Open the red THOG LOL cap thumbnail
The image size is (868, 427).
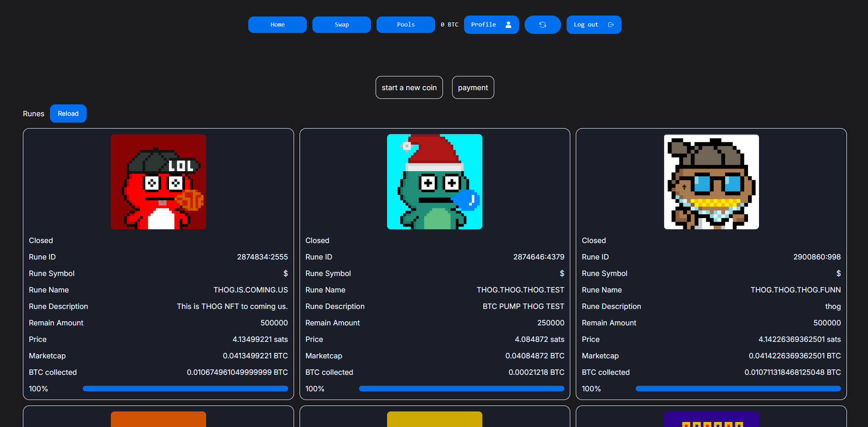[158, 182]
